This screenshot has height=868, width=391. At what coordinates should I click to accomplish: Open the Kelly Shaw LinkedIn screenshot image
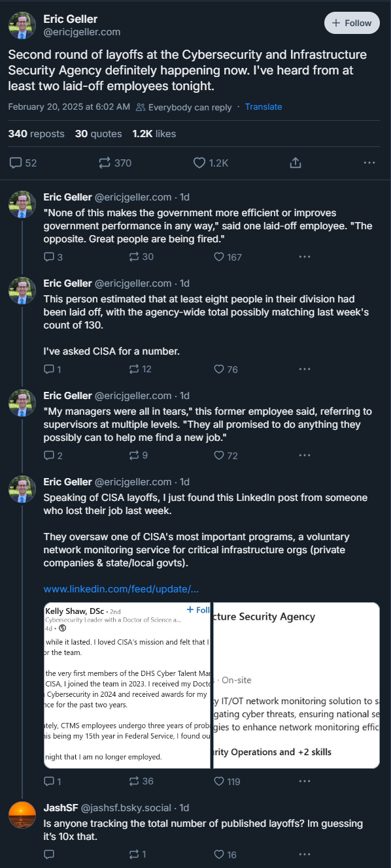tap(127, 685)
